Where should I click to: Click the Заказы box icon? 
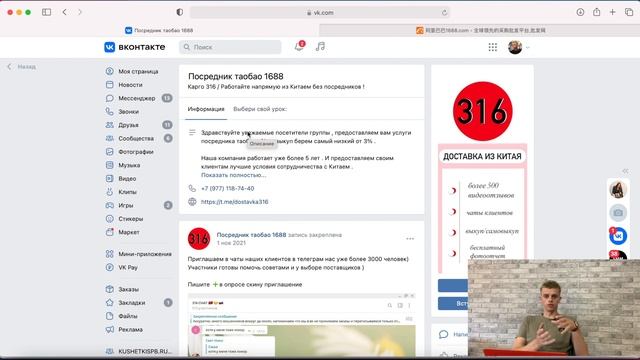coord(109,289)
